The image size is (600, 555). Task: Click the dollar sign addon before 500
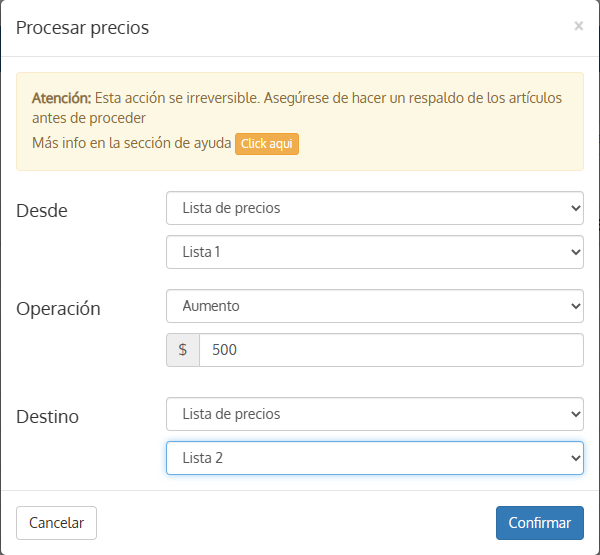(x=183, y=350)
